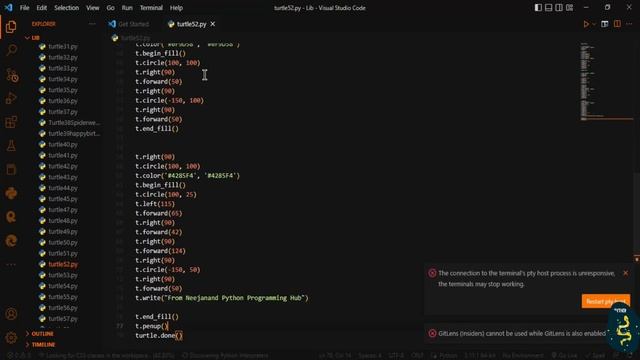Open the changes compare icon in editor toolbar
Screen dimensions: 640x360
604,24
